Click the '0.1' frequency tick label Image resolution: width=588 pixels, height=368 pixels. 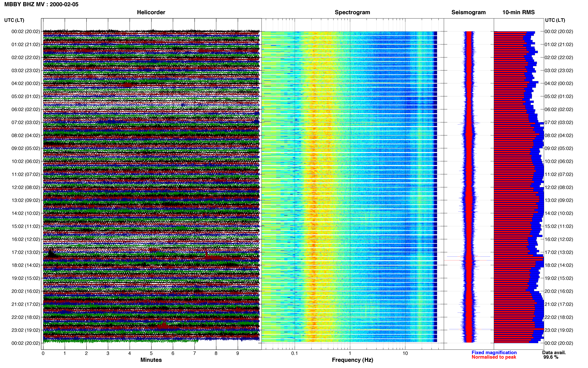295,353
